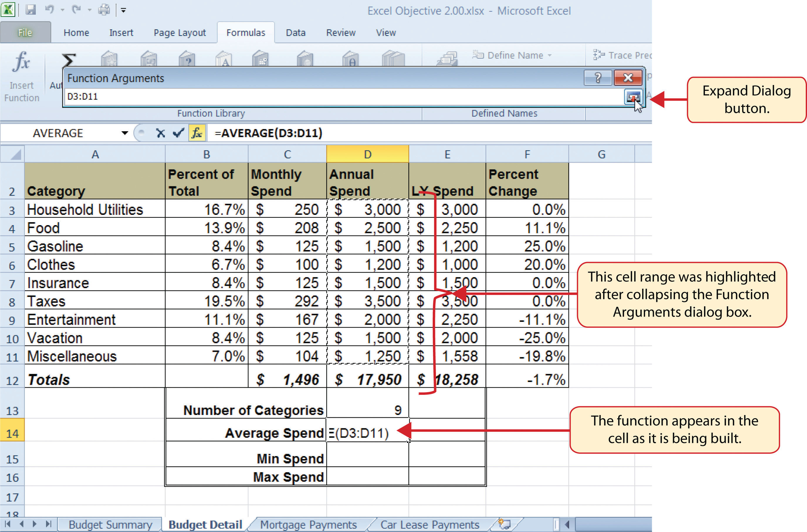Image resolution: width=807 pixels, height=532 pixels.
Task: Open Function Arguments help question button
Action: (x=598, y=78)
